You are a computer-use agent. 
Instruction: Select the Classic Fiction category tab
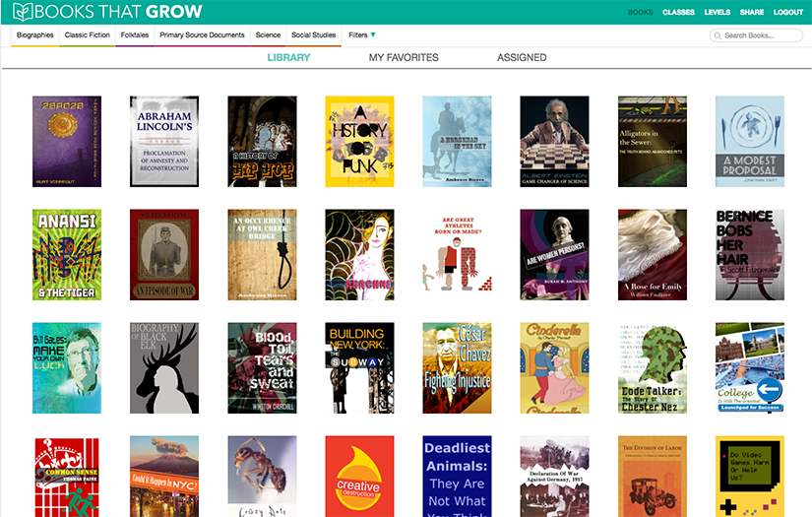click(87, 35)
